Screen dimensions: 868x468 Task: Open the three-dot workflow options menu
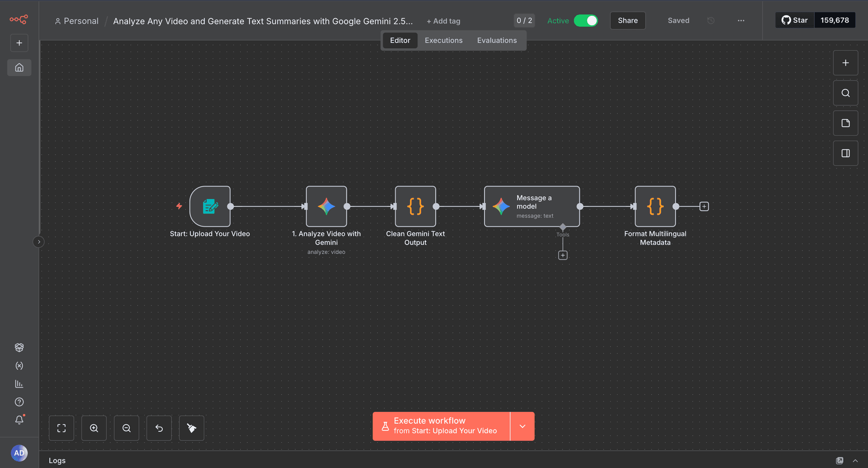tap(741, 20)
